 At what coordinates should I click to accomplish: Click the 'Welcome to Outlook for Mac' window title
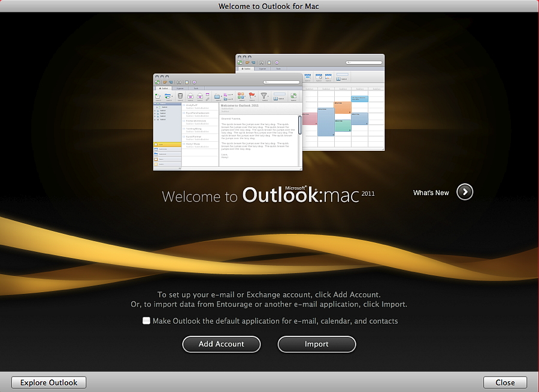[268, 6]
